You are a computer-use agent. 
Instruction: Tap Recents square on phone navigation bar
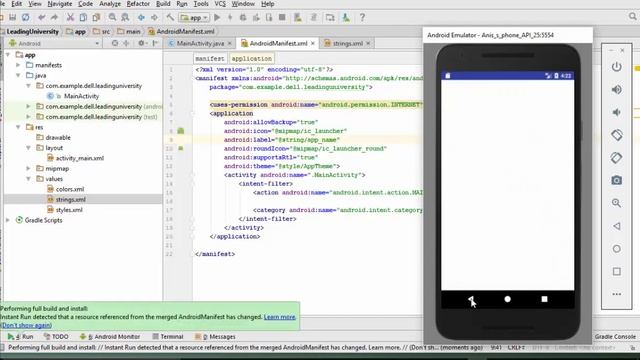pos(544,299)
